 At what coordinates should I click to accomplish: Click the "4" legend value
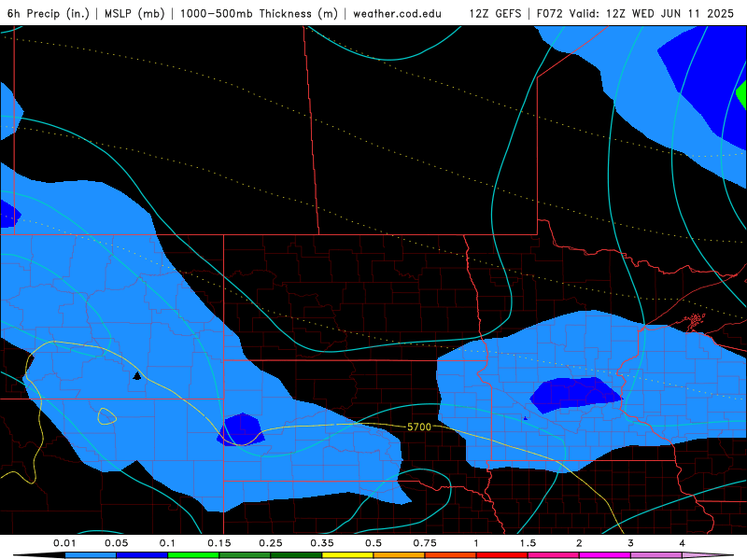pos(683,543)
